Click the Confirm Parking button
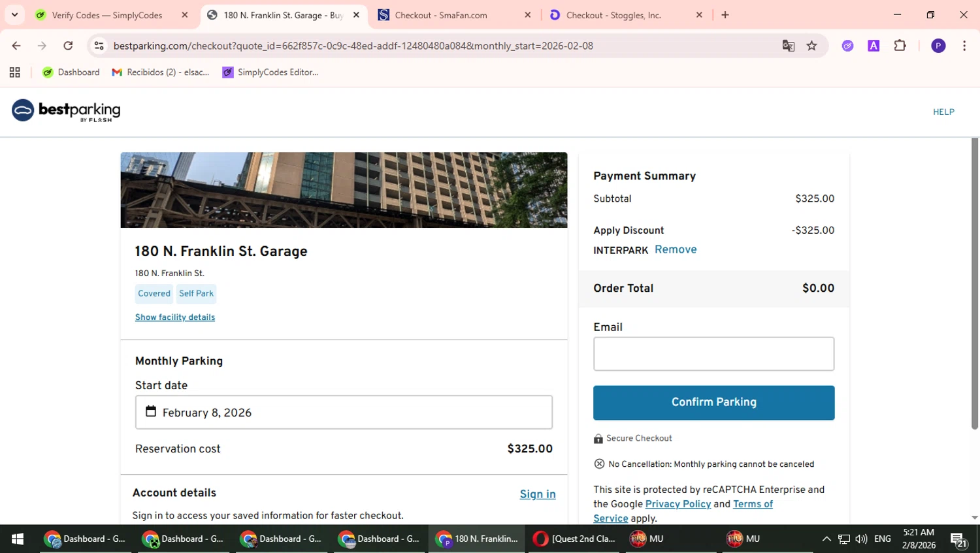Image resolution: width=980 pixels, height=553 pixels. pos(713,402)
